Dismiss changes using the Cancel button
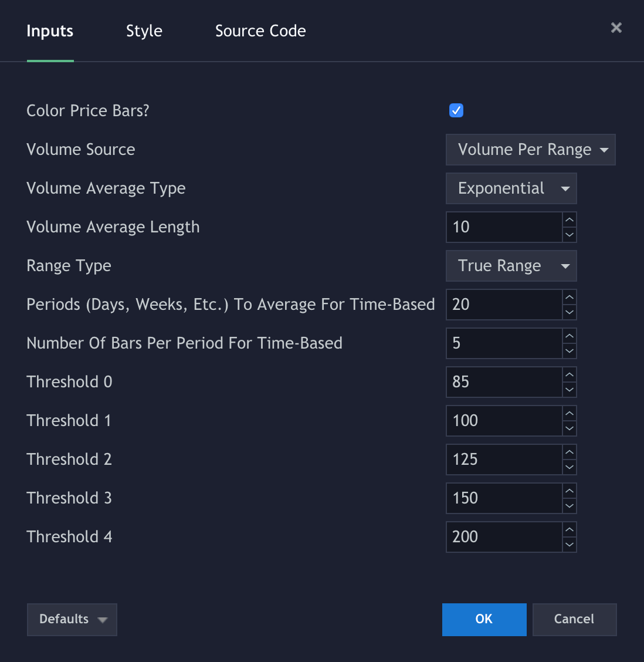Image resolution: width=644 pixels, height=662 pixels. (x=574, y=619)
